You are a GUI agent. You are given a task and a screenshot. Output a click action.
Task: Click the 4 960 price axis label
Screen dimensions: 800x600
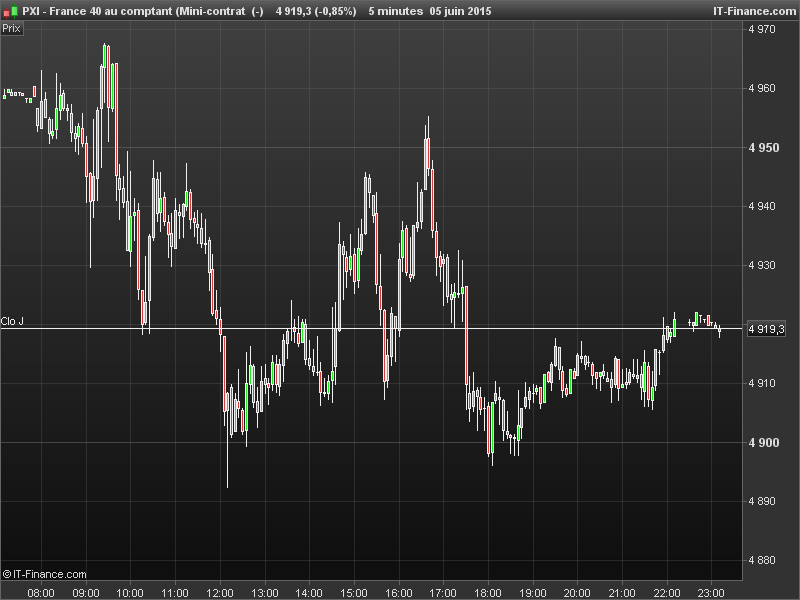762,88
